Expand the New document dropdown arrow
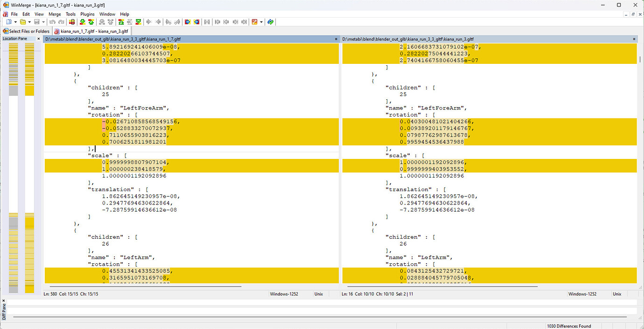Screen dimensions: 644x329 (15, 22)
